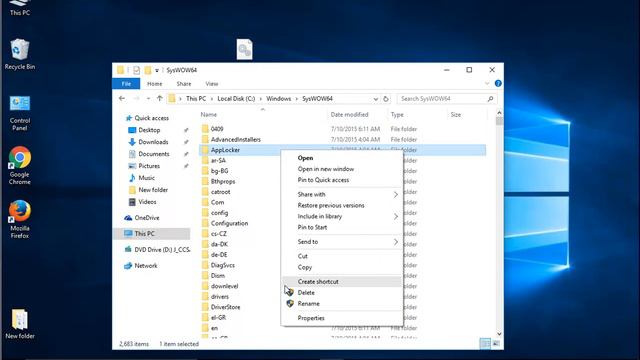The width and height of the screenshot is (640, 360).
Task: Select OneDrive in the navigation pane
Action: [142, 218]
